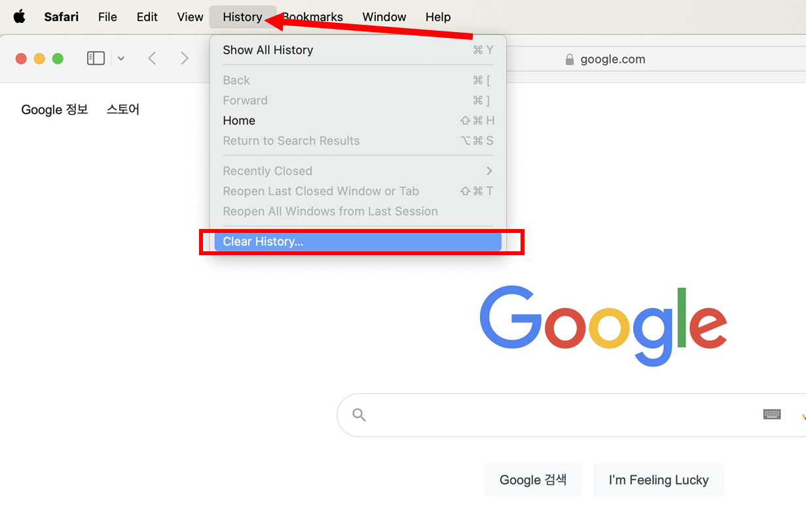Click the Google 검색 button
806x532 pixels.
(533, 480)
